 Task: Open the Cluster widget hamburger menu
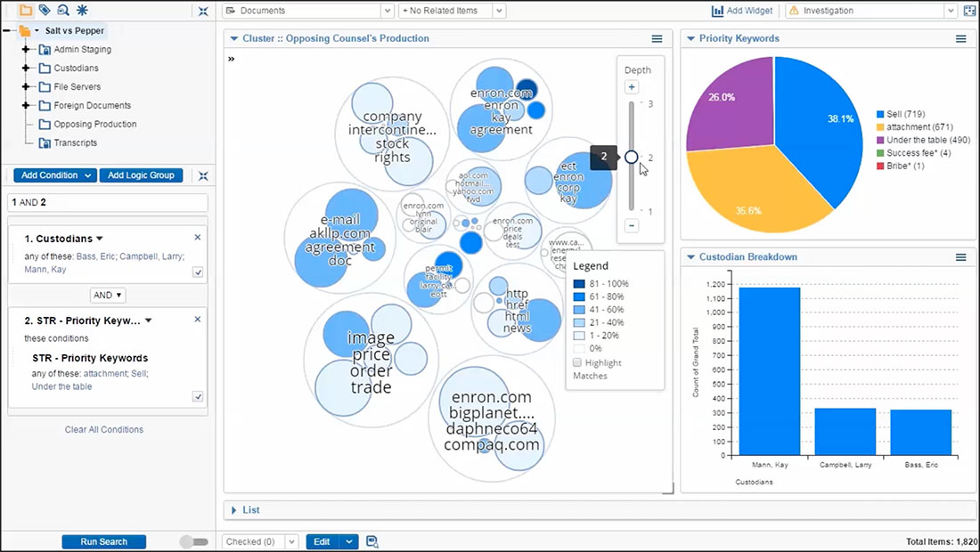[657, 39]
